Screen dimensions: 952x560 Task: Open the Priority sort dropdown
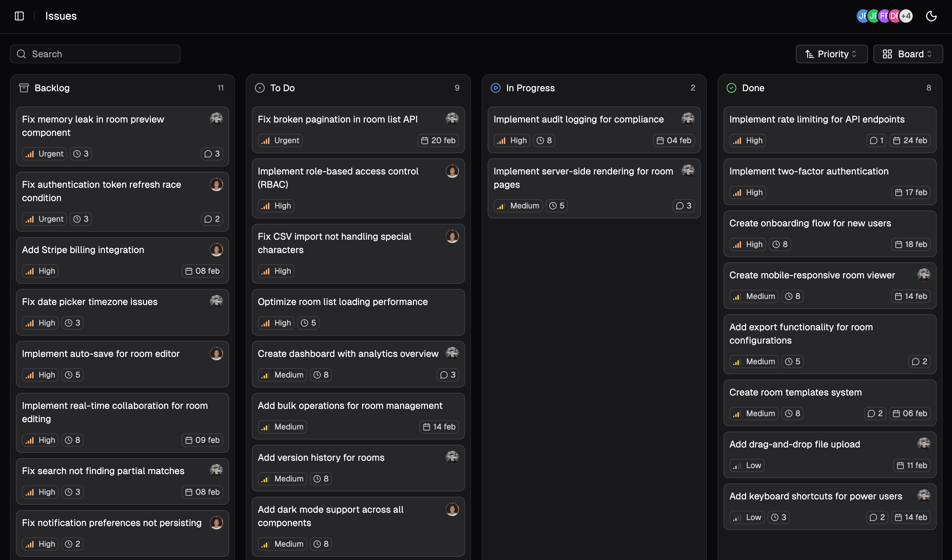[x=831, y=54]
